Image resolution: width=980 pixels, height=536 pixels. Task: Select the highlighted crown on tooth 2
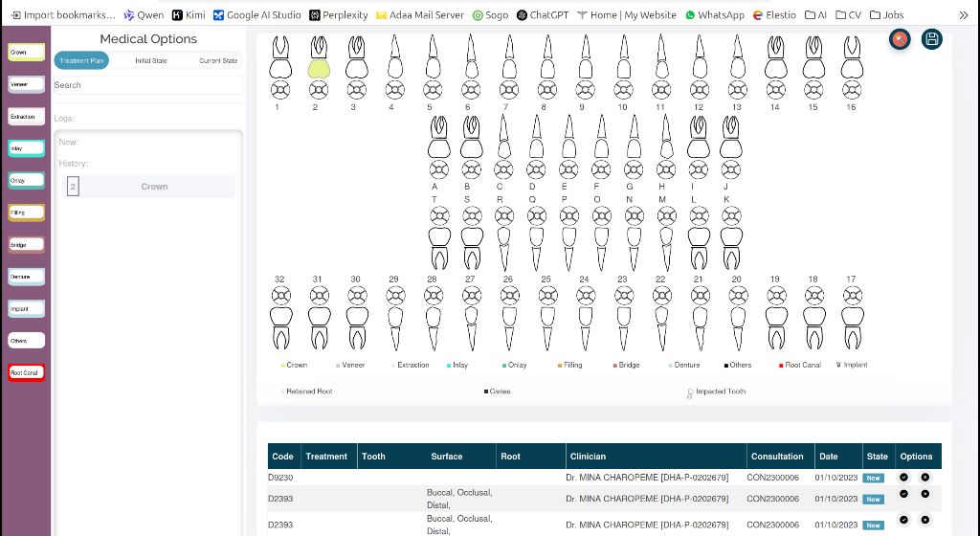pos(319,68)
